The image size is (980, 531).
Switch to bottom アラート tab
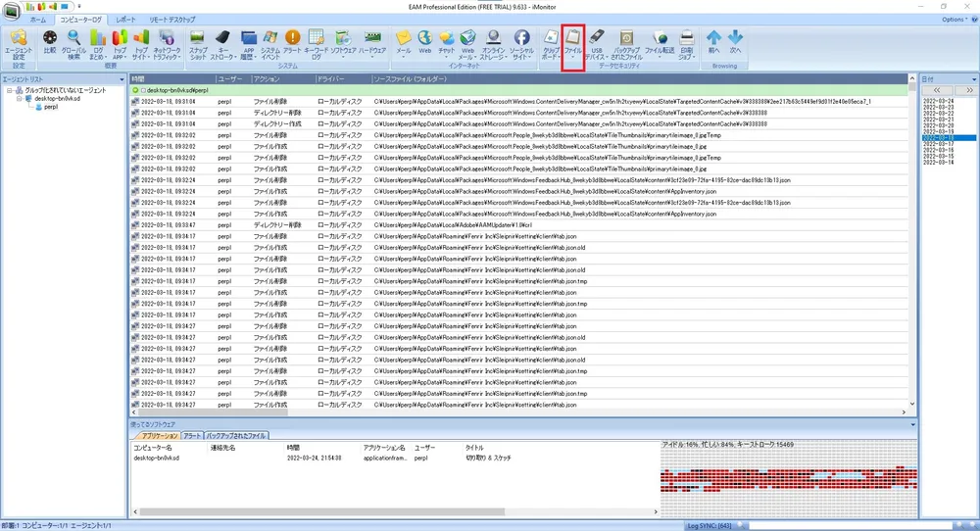click(x=192, y=435)
